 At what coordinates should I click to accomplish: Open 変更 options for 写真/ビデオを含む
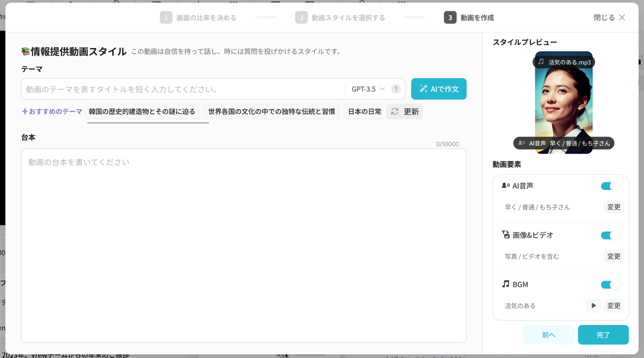[x=613, y=256]
